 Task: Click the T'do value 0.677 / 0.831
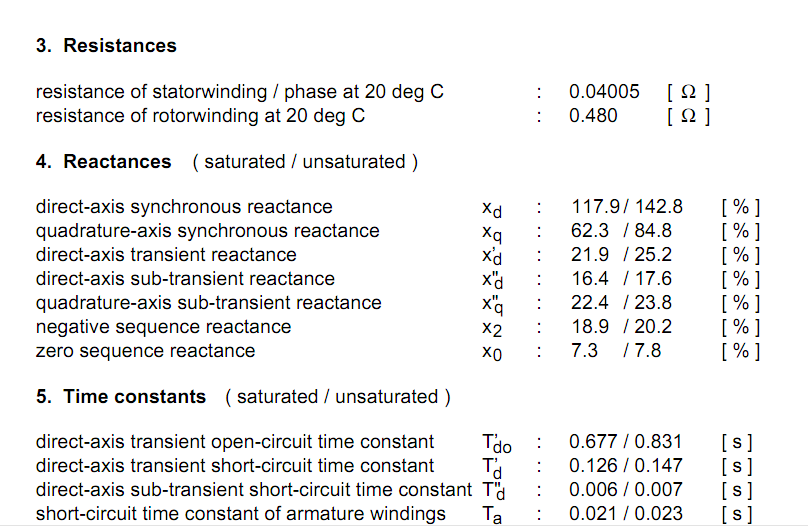[x=626, y=442]
